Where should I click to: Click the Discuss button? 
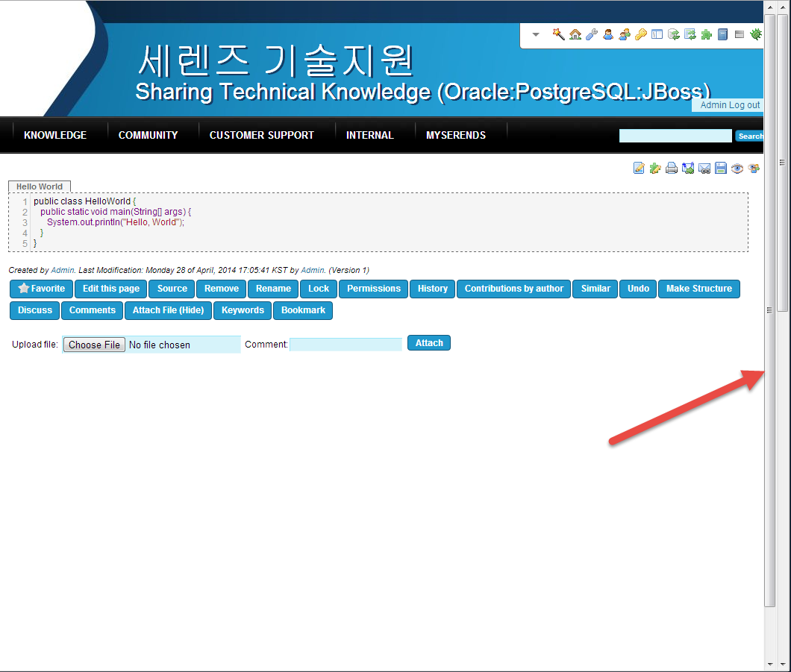[35, 310]
